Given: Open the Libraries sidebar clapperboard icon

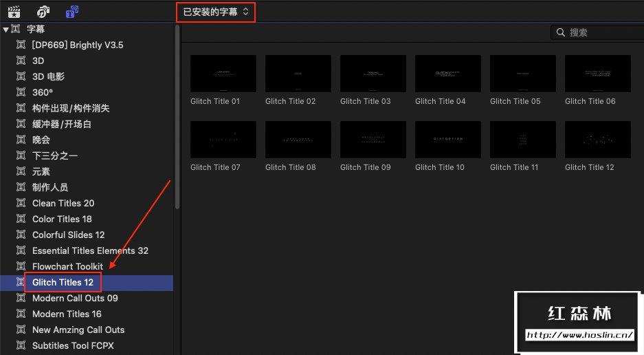Looking at the screenshot, I should tap(14, 12).
